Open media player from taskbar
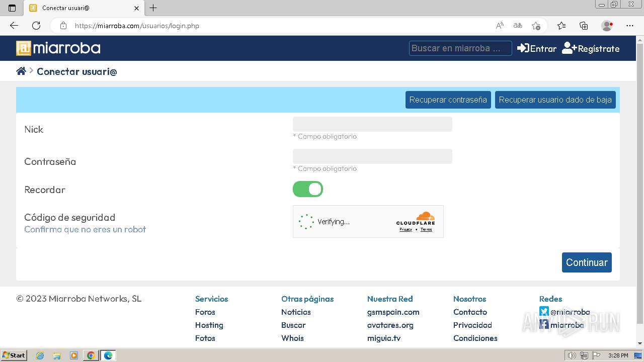644x362 pixels. point(74,355)
